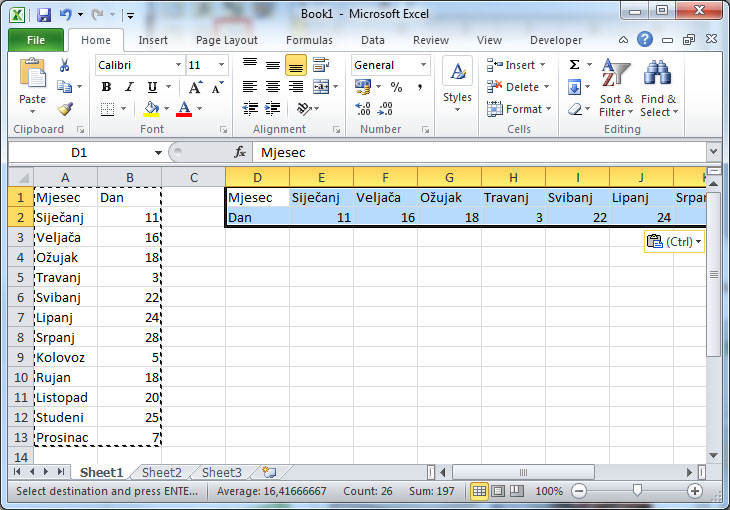Click Increase Decimal icon
Viewport: 730px width, 510px height.
click(x=363, y=109)
